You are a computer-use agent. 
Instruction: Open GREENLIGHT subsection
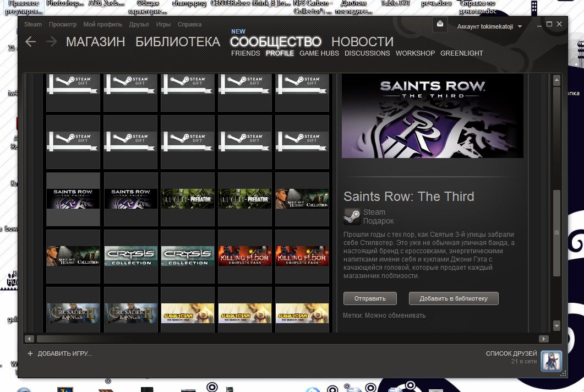(x=462, y=53)
